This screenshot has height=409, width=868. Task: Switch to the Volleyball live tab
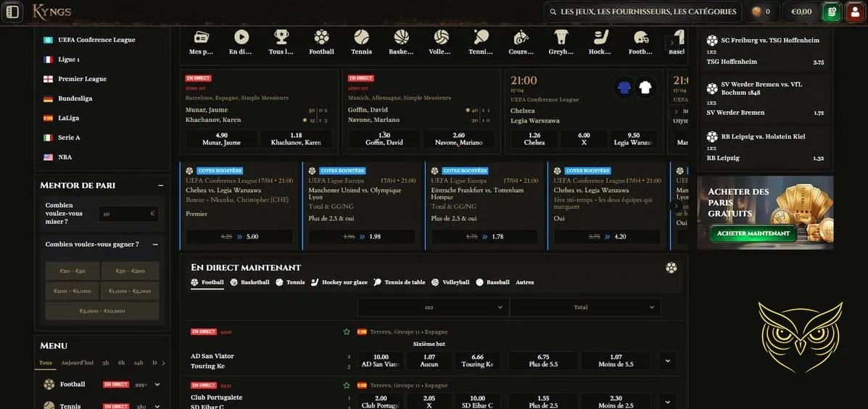(x=450, y=282)
